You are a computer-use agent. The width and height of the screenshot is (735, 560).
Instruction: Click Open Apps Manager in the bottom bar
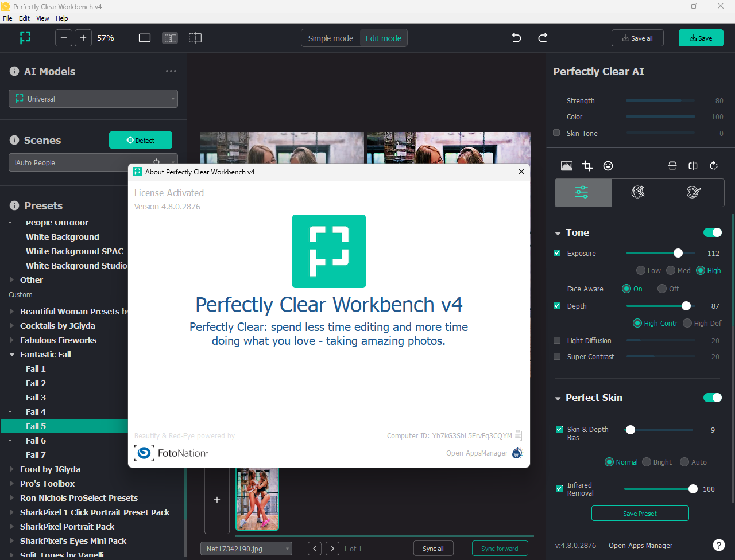point(640,545)
